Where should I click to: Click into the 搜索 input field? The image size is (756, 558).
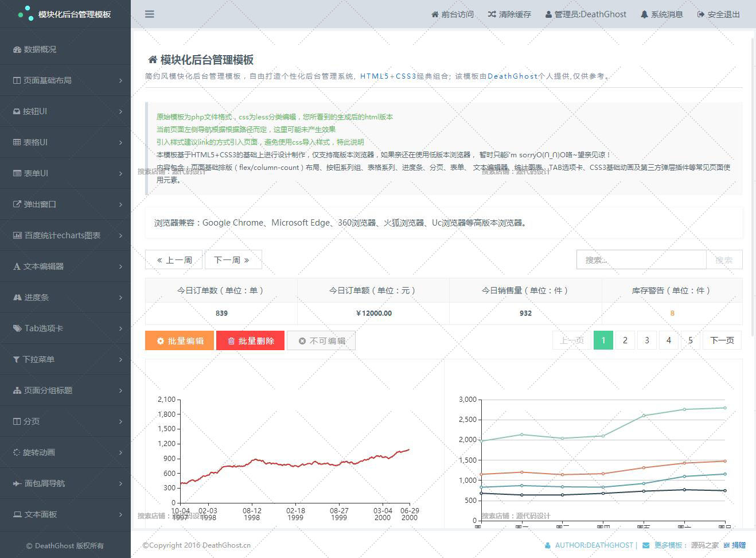tap(641, 260)
